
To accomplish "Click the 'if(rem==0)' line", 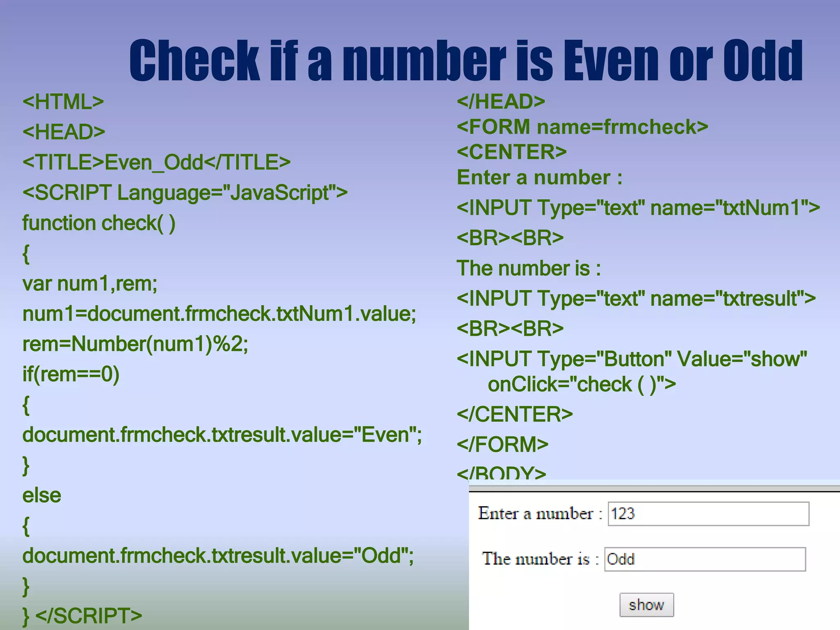I will [x=71, y=374].
